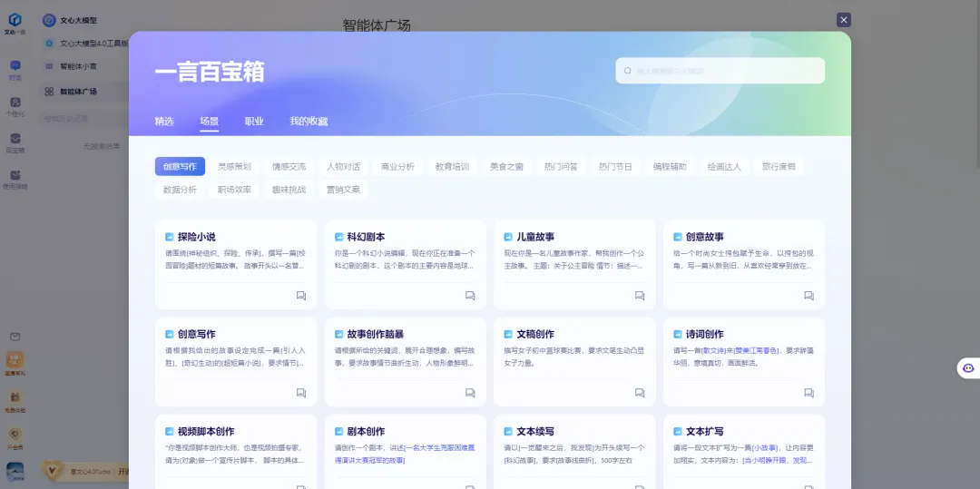Image resolution: width=980 pixels, height=489 pixels.
Task: Open the 个性化 section in the sidebar
Action: 15,106
